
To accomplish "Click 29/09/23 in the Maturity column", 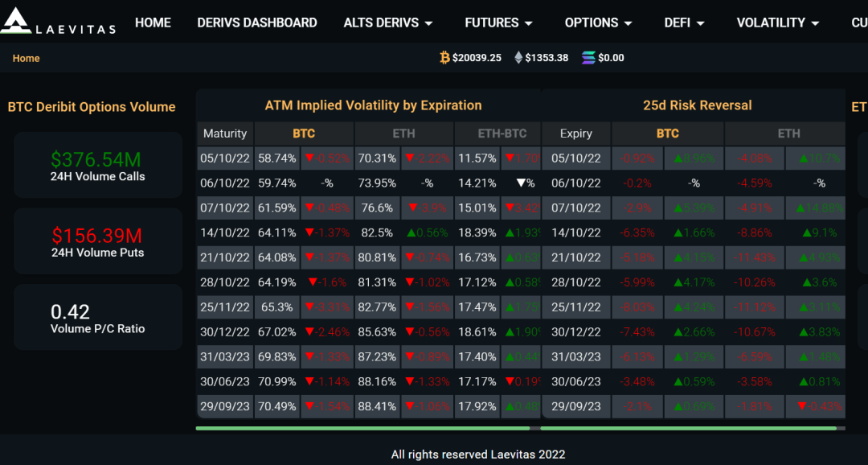I will pyautogui.click(x=225, y=406).
